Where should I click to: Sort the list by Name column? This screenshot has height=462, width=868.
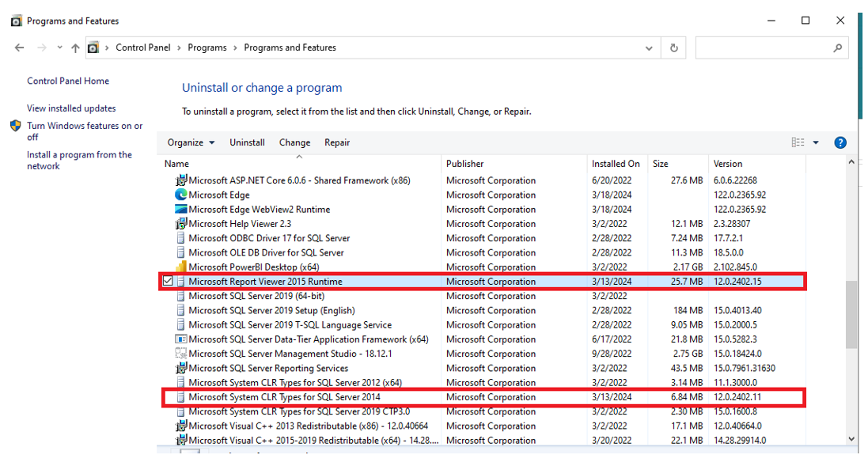coord(176,164)
